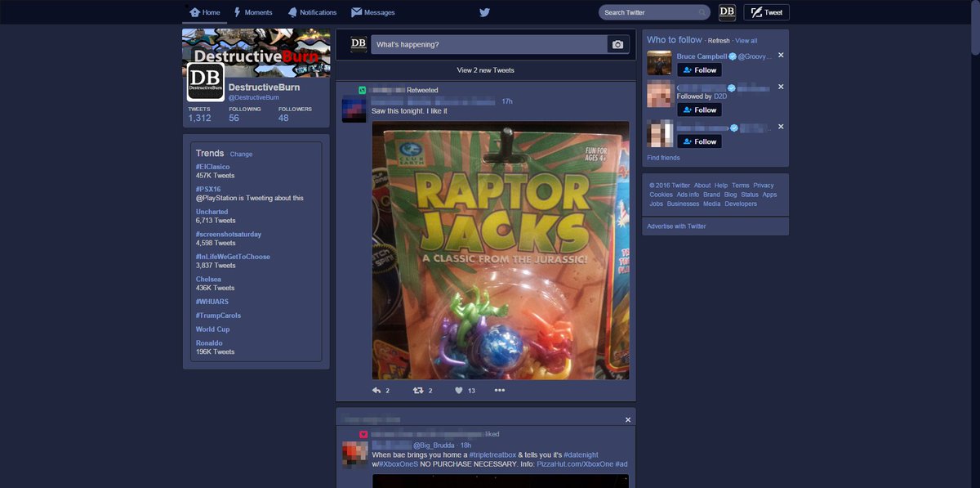Click the Twitter bird logo
Image resolution: width=980 pixels, height=488 pixels.
(484, 12)
